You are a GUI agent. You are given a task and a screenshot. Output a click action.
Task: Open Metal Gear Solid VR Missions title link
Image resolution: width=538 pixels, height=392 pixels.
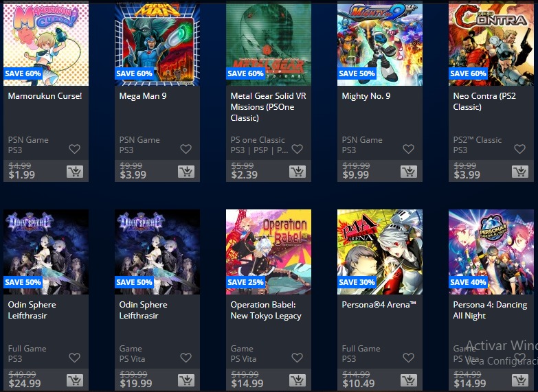[x=269, y=107]
